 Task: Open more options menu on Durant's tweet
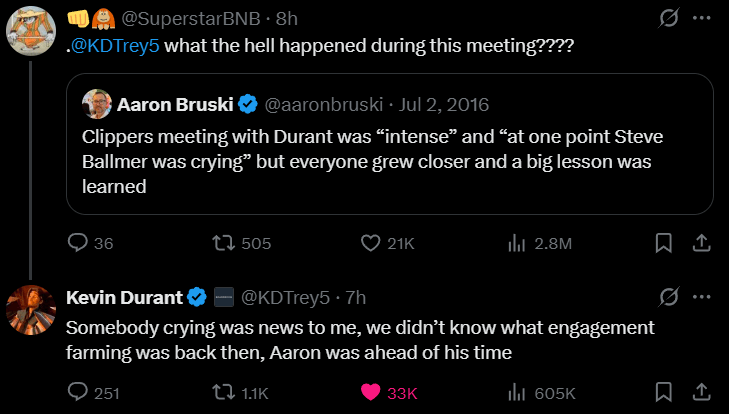[701, 297]
